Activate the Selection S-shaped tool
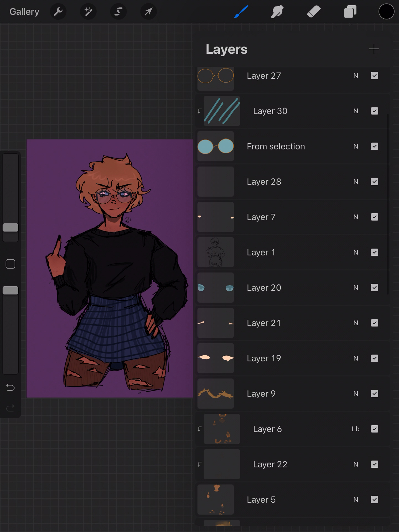The height and width of the screenshot is (532, 399). pyautogui.click(x=118, y=12)
